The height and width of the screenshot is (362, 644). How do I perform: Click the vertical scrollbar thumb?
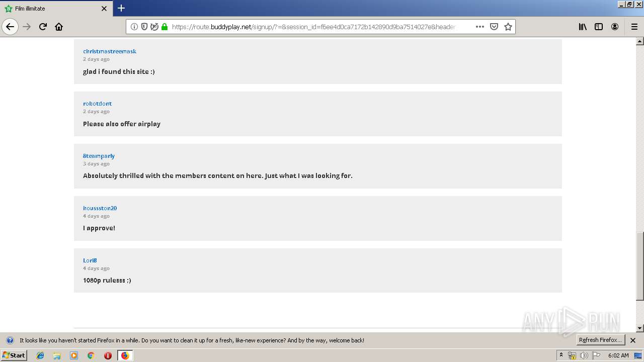coord(640,266)
